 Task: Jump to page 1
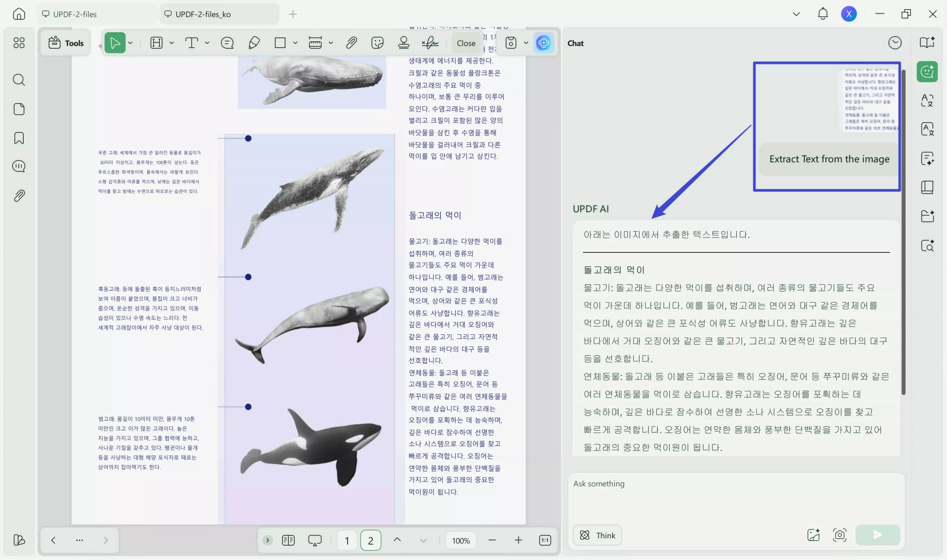tap(347, 540)
